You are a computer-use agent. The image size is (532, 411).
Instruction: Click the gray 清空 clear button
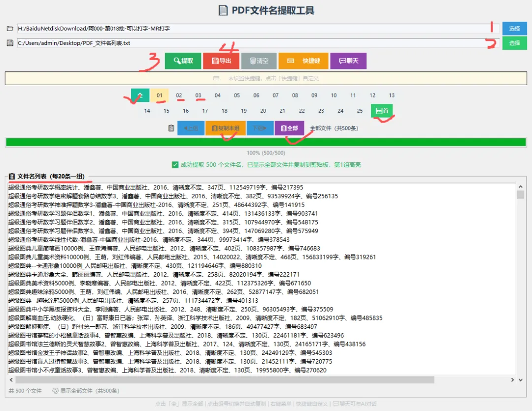[x=259, y=61]
